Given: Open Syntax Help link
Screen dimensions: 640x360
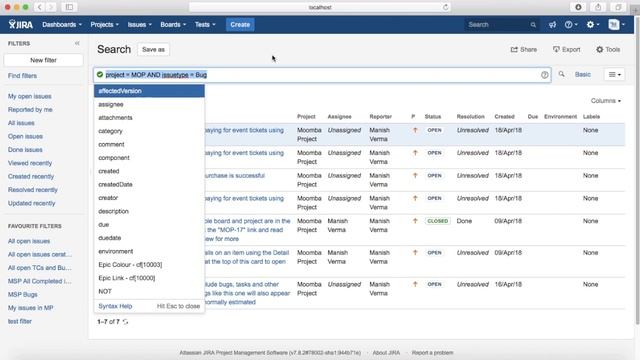Looking at the screenshot, I should (115, 306).
